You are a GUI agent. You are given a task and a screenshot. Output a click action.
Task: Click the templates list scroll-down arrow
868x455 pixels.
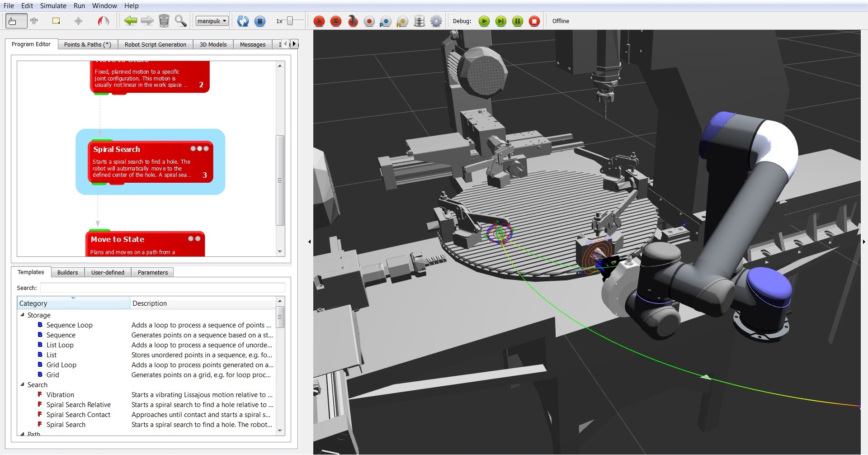tap(280, 431)
